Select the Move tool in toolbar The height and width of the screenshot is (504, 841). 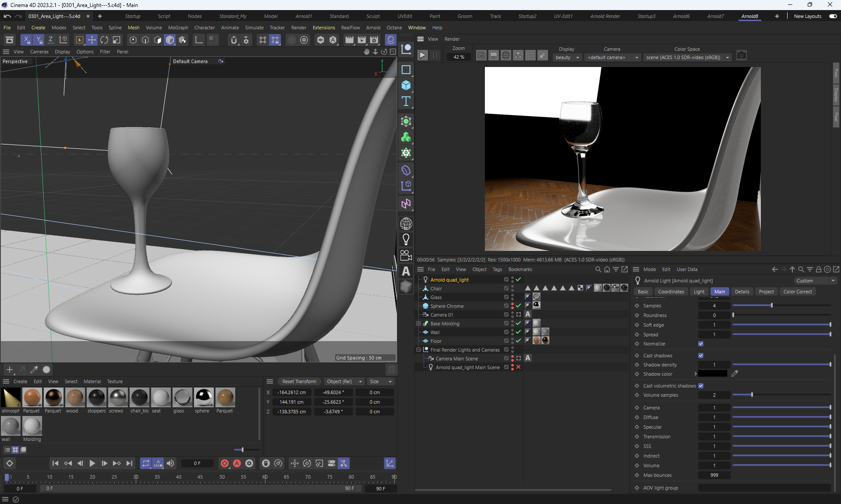(92, 40)
